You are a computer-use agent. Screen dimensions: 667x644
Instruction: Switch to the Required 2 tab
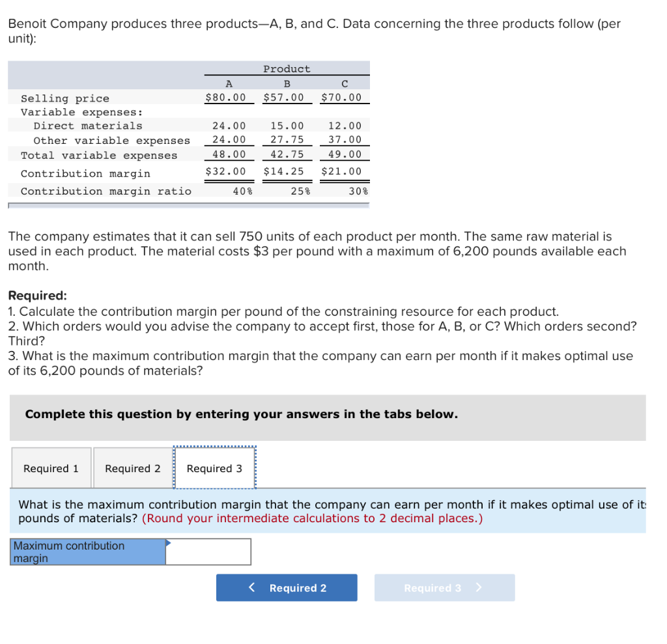click(x=132, y=468)
